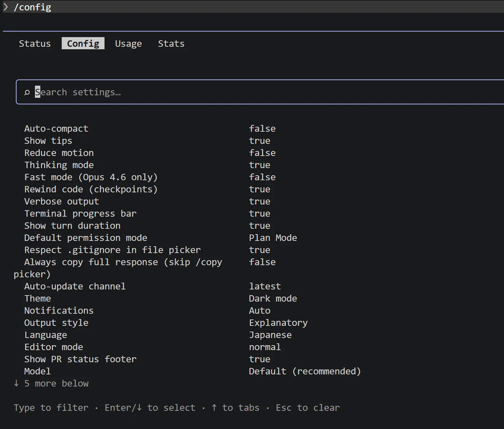The height and width of the screenshot is (429, 504).
Task: Toggle Show turn duration true value
Action: 260,226
